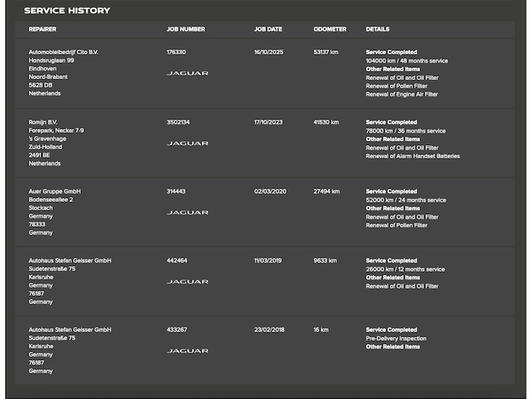The image size is (532, 399).
Task: Click the Jaguar logo for job 442464
Action: tap(187, 282)
